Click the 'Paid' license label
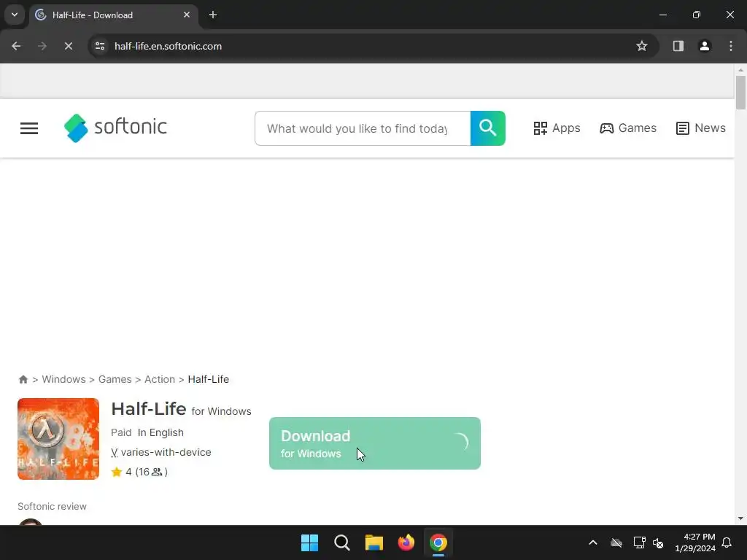Screen dimensions: 747x560 click(x=121, y=432)
